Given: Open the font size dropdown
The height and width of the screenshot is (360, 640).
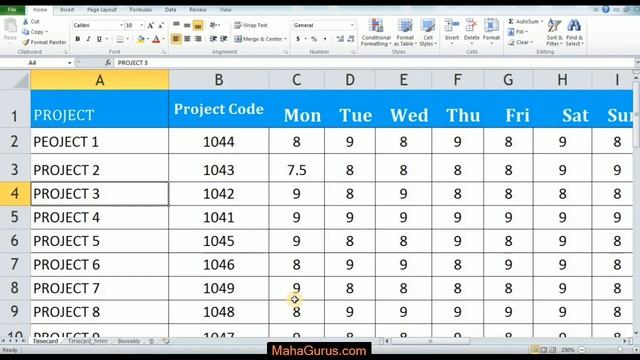Looking at the screenshot, I should click(x=142, y=25).
